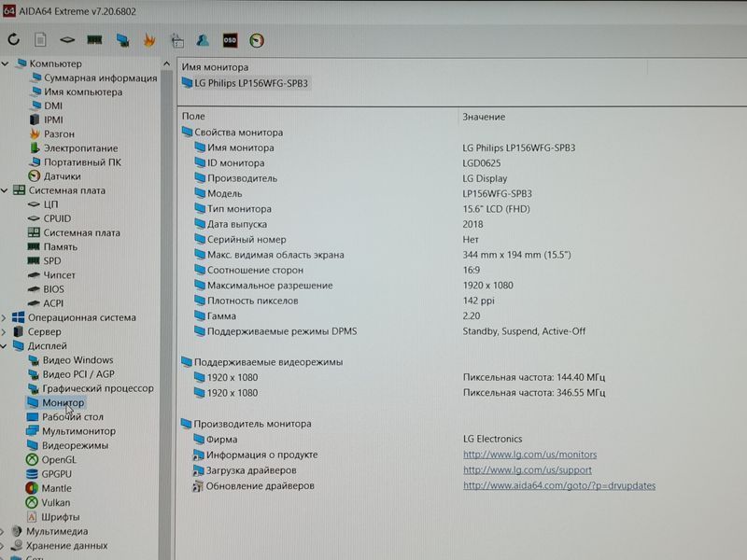Open the Report page icon in toolbar
Screen dimensions: 747x560
pyautogui.click(x=40, y=40)
